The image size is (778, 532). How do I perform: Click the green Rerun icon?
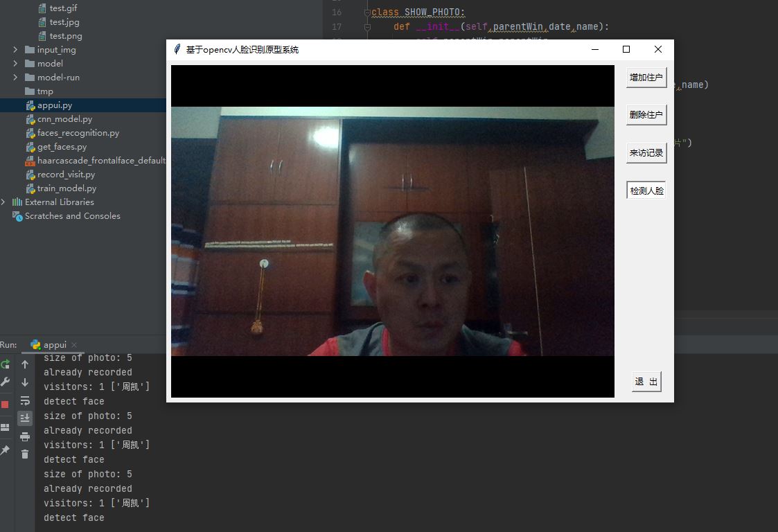[5, 364]
